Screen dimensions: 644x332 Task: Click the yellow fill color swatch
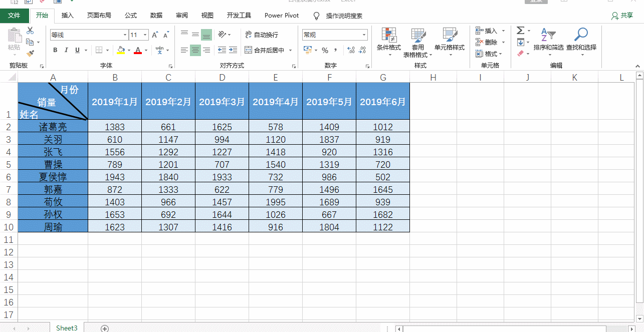(121, 50)
